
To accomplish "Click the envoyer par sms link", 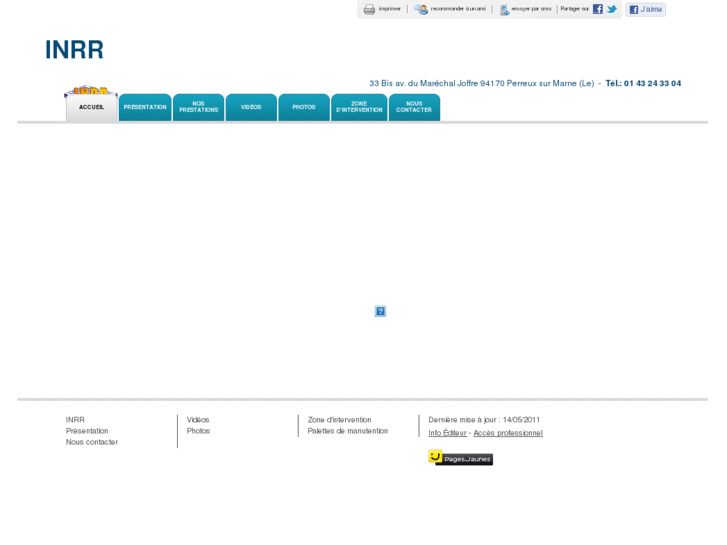I will click(531, 9).
